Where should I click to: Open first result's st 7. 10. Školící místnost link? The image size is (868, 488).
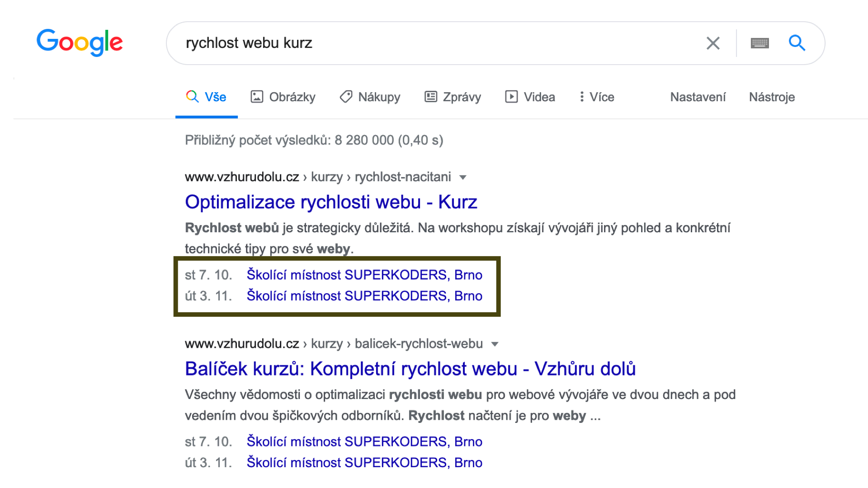point(364,275)
